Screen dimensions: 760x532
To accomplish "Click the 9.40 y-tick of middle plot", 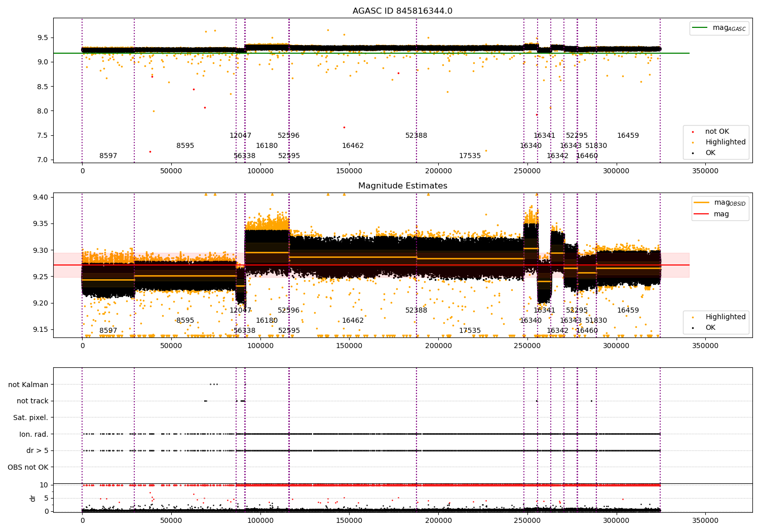I will coord(41,197).
